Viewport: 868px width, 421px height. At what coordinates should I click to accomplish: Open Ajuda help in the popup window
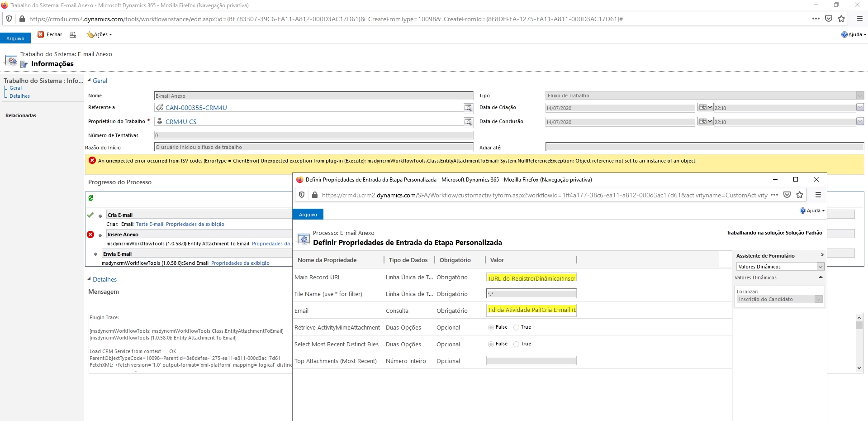[x=812, y=210]
